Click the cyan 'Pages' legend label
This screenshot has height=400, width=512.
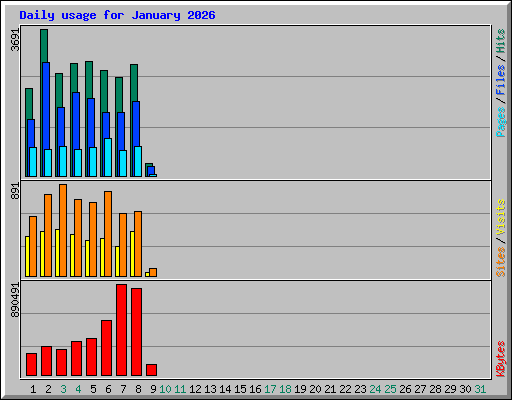click(x=501, y=122)
